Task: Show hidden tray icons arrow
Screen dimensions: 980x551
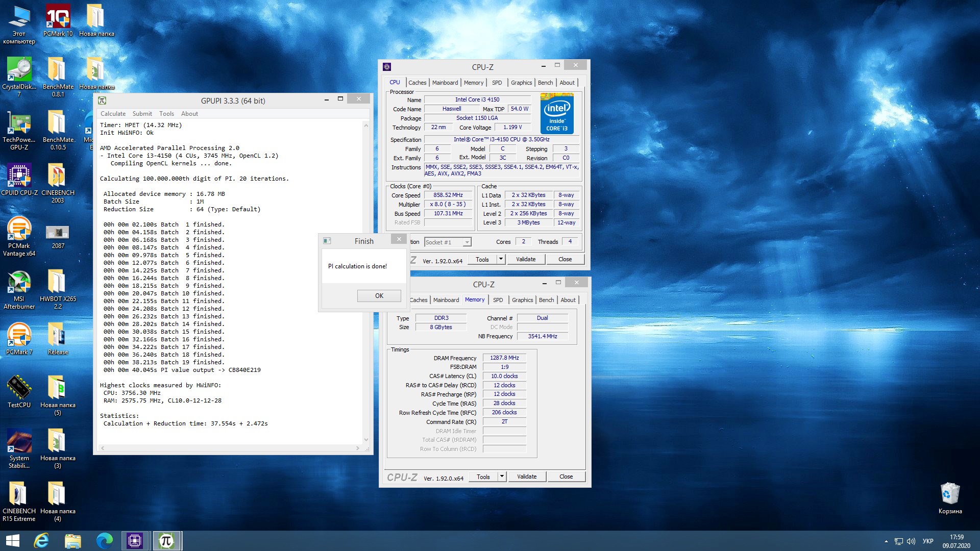Action: [886, 541]
